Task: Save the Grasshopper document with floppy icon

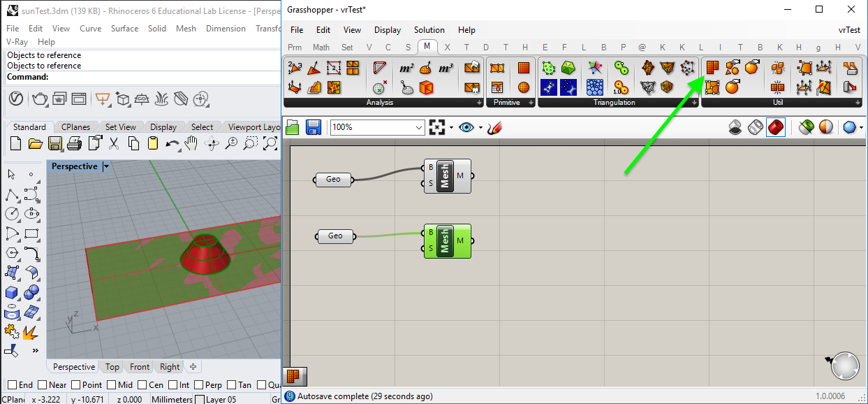Action: tap(314, 127)
